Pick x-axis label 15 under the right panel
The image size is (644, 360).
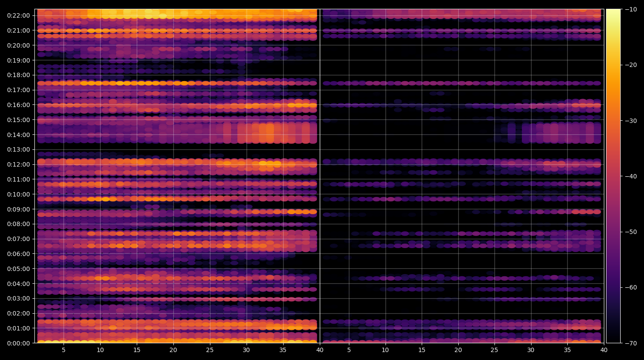pyautogui.click(x=422, y=350)
